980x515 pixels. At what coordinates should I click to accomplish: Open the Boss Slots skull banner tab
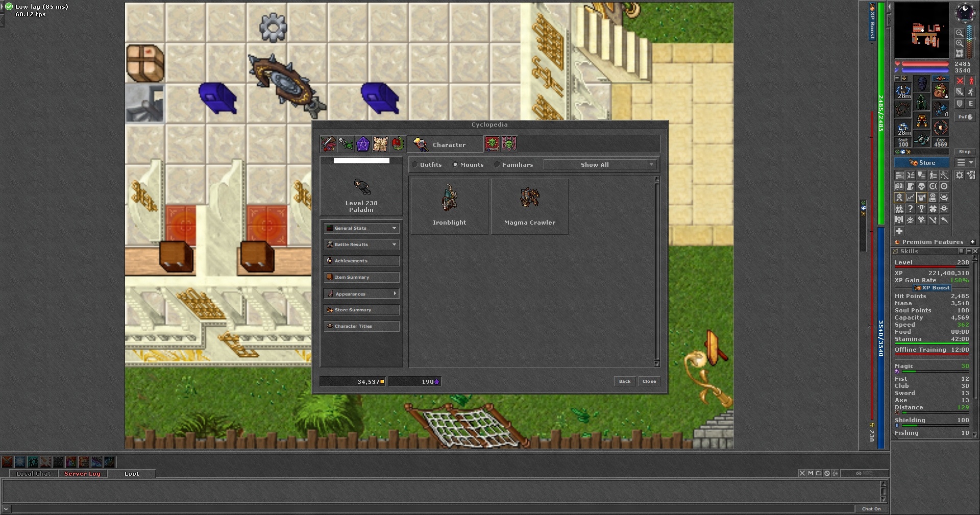point(509,144)
